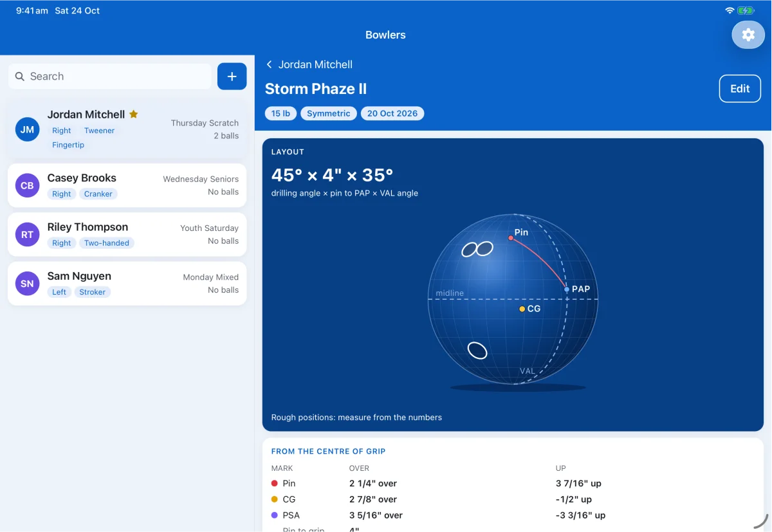Open Casey Brooks bowler card

coord(127,185)
